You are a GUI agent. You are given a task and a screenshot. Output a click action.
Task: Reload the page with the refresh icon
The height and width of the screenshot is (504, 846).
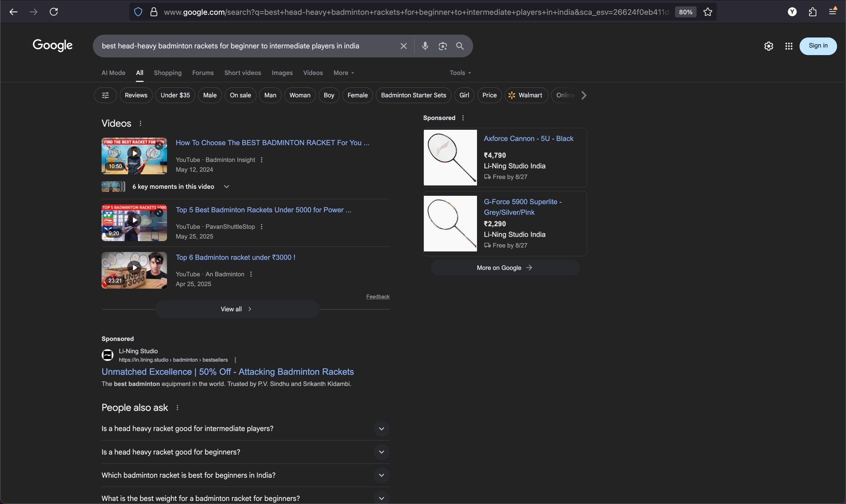coord(54,12)
